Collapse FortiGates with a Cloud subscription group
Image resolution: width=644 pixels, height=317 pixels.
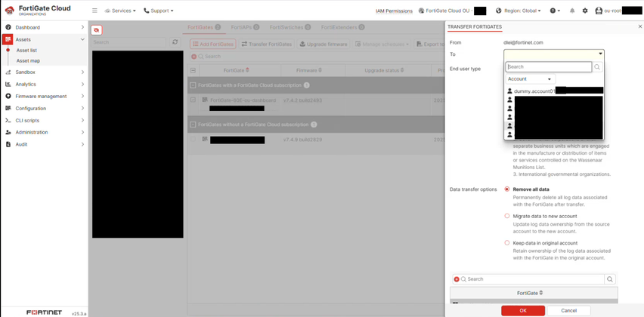[193, 85]
